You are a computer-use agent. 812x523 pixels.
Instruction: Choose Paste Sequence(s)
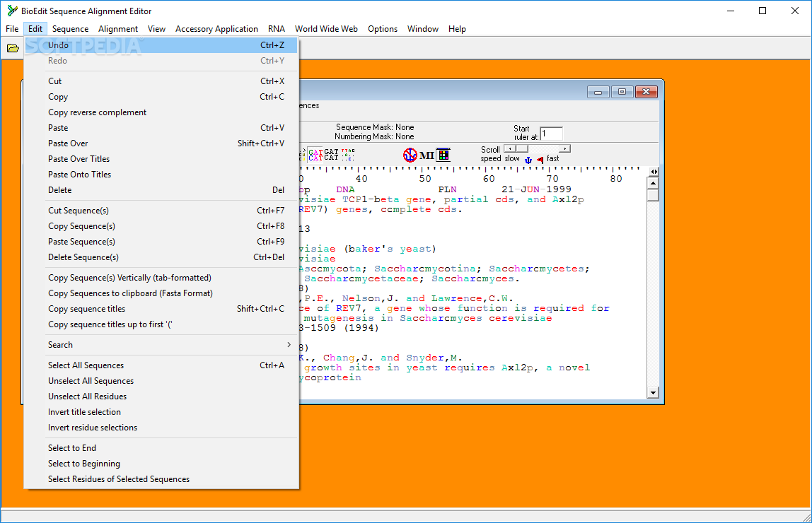pos(161,242)
